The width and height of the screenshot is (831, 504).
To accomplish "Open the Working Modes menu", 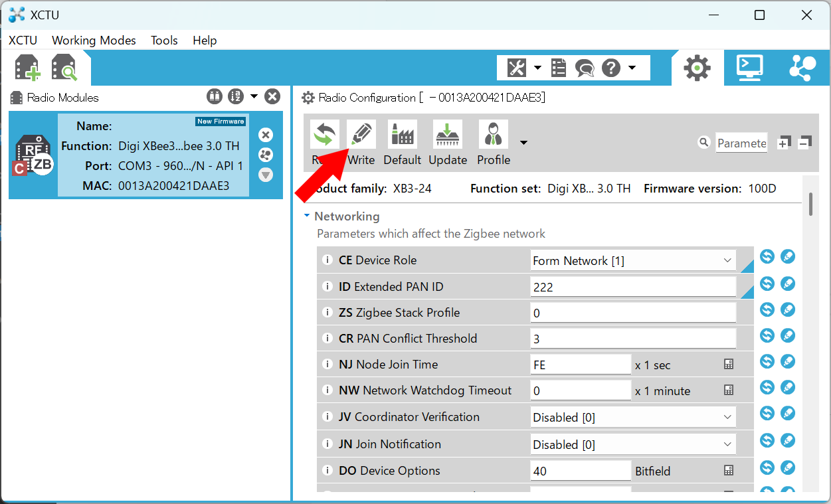I will tap(94, 40).
